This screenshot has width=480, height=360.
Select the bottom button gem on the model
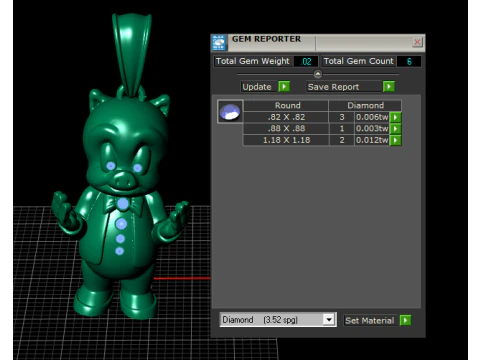click(120, 251)
